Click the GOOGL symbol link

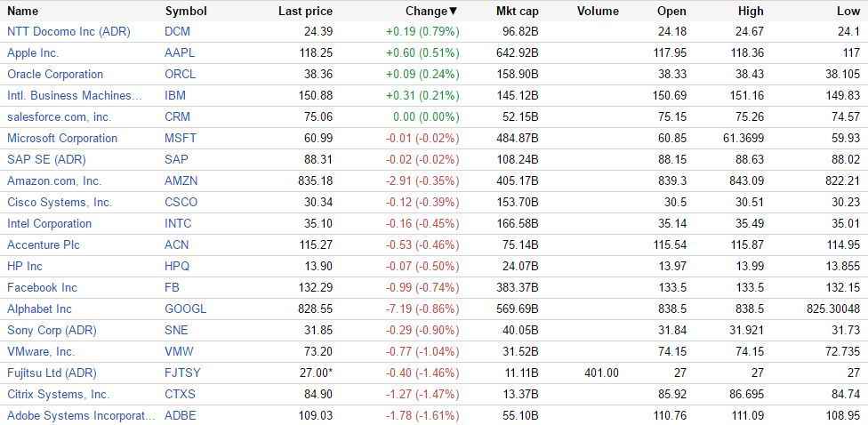(185, 309)
